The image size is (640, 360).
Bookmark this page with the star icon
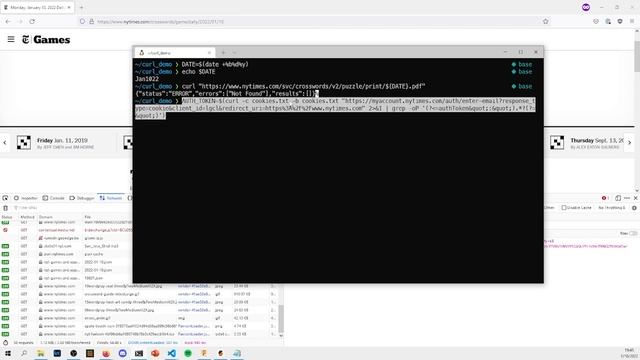[546, 22]
